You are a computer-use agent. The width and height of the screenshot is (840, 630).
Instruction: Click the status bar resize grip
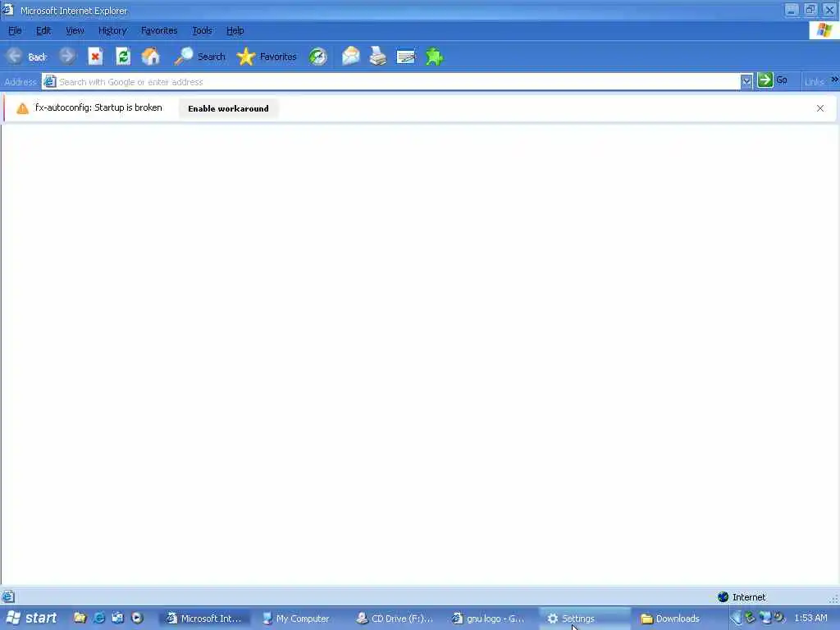click(833, 598)
